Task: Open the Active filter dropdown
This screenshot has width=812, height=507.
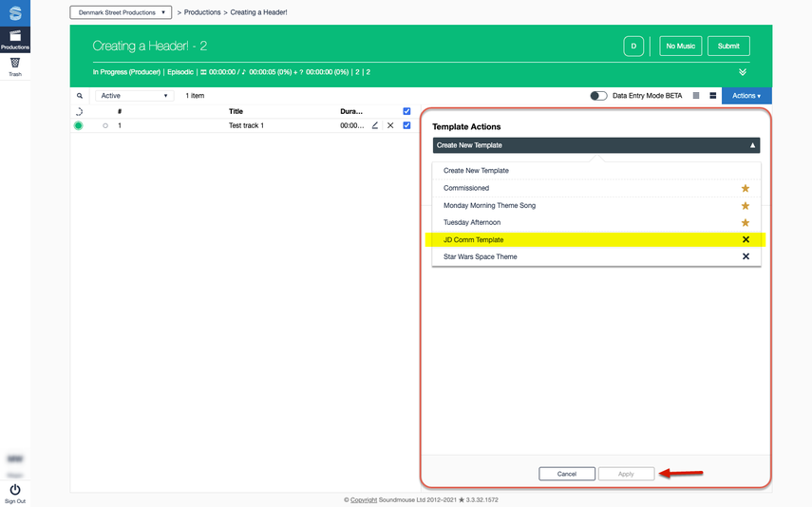Action: 134,96
